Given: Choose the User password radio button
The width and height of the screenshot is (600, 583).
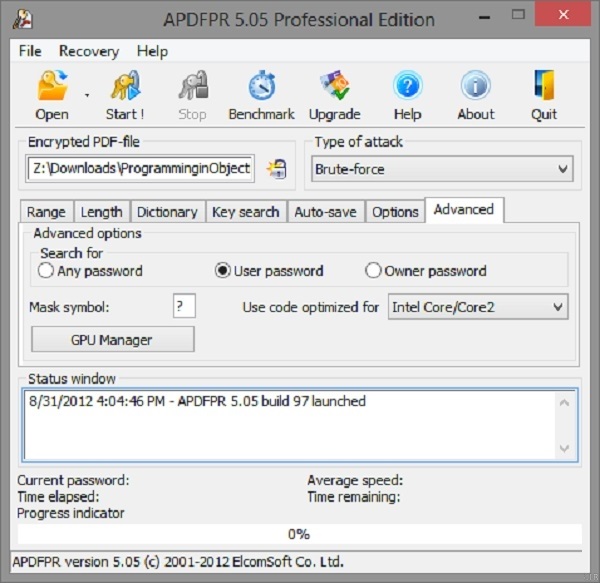Looking at the screenshot, I should (x=223, y=271).
